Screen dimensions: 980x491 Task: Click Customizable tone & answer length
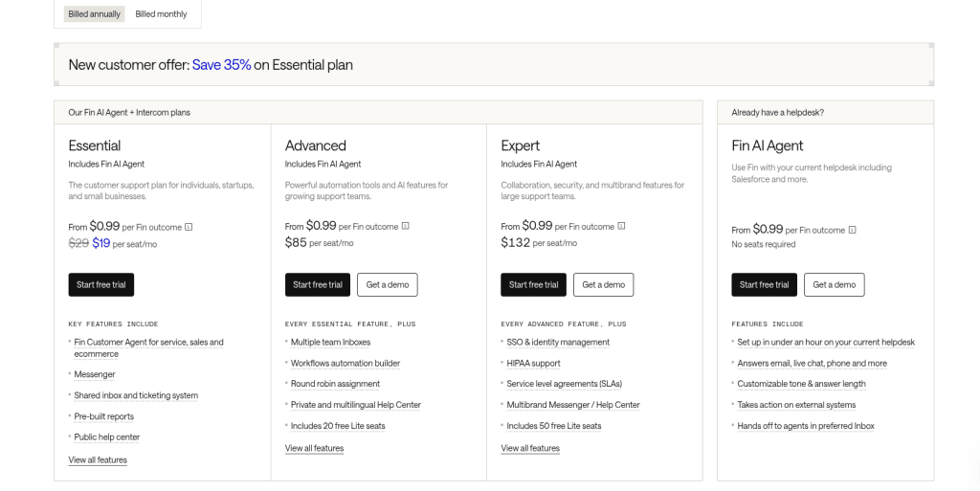[801, 384]
